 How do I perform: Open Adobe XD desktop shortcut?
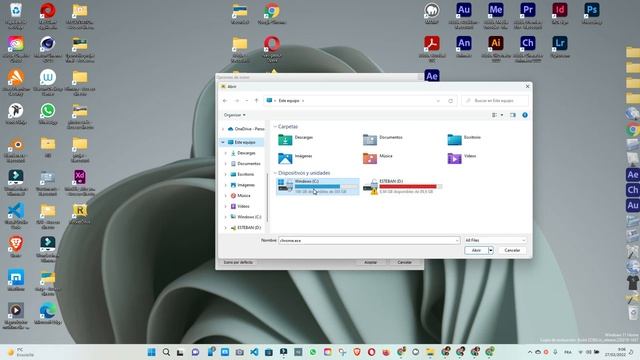coord(80,182)
